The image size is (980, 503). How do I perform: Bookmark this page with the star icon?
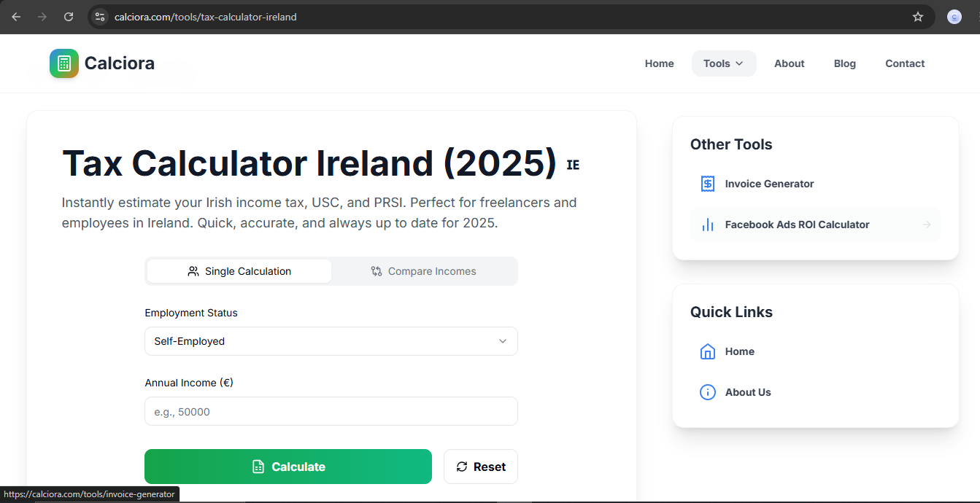click(918, 17)
